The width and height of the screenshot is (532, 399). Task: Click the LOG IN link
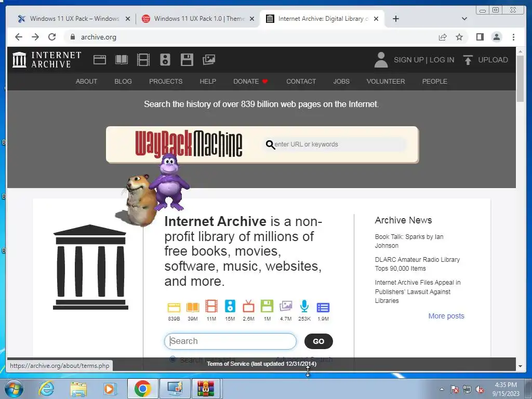442,60
